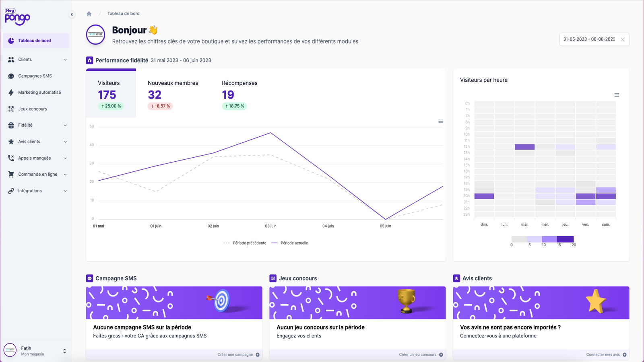Image resolution: width=644 pixels, height=362 pixels.
Task: Open the Fatih store switcher arrows
Action: pos(64,351)
